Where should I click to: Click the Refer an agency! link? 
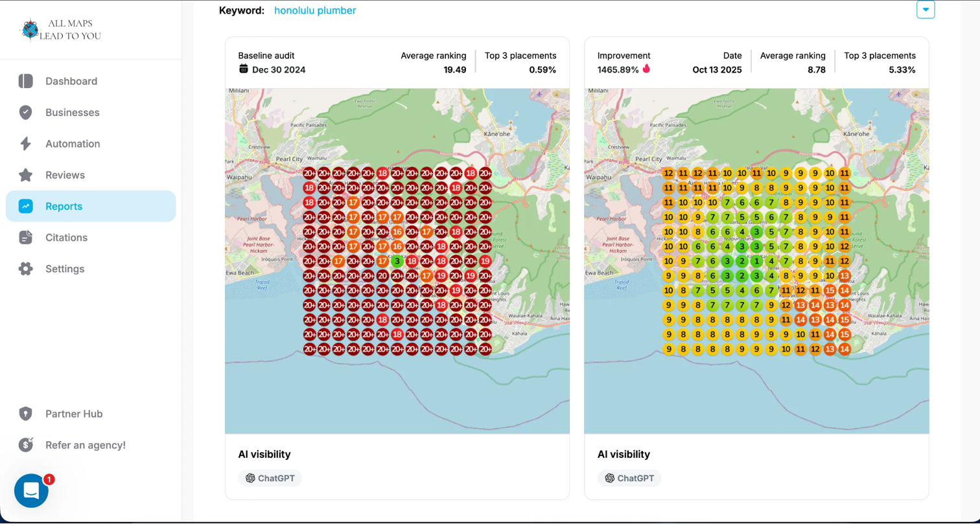pos(85,445)
